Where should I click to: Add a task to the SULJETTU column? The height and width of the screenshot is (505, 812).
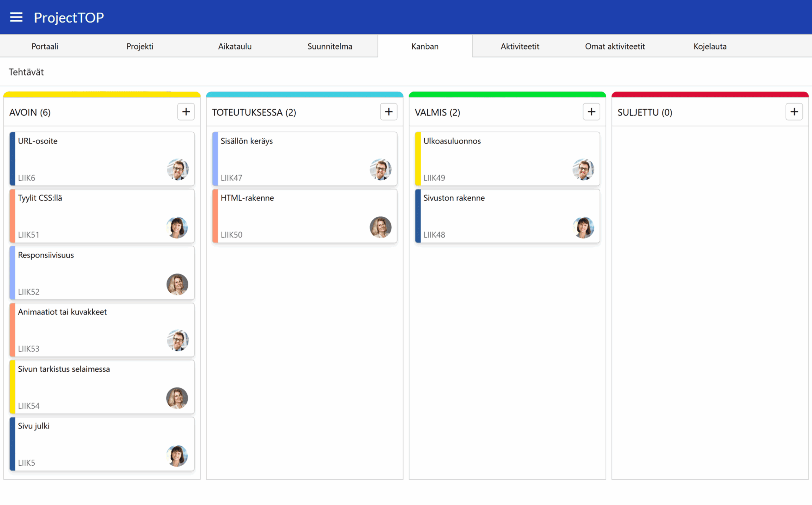(794, 111)
